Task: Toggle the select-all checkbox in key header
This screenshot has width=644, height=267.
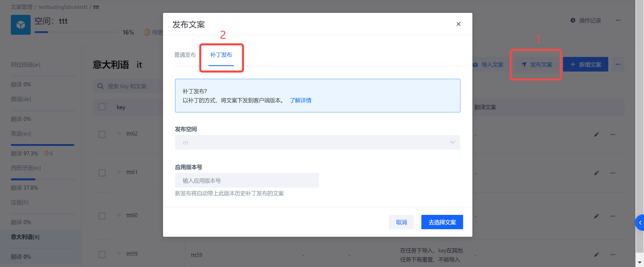Action: click(102, 107)
